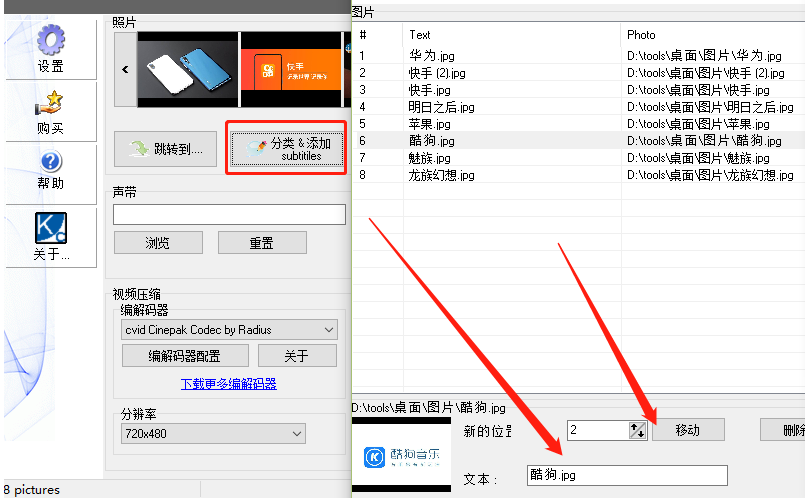Select 酷狗.jpg in the Text column
Viewport: 805px width, 498px height.
(x=432, y=141)
